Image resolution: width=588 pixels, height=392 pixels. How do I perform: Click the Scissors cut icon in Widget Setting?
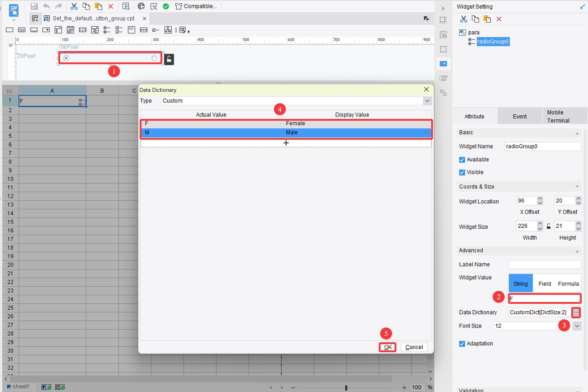click(x=463, y=19)
